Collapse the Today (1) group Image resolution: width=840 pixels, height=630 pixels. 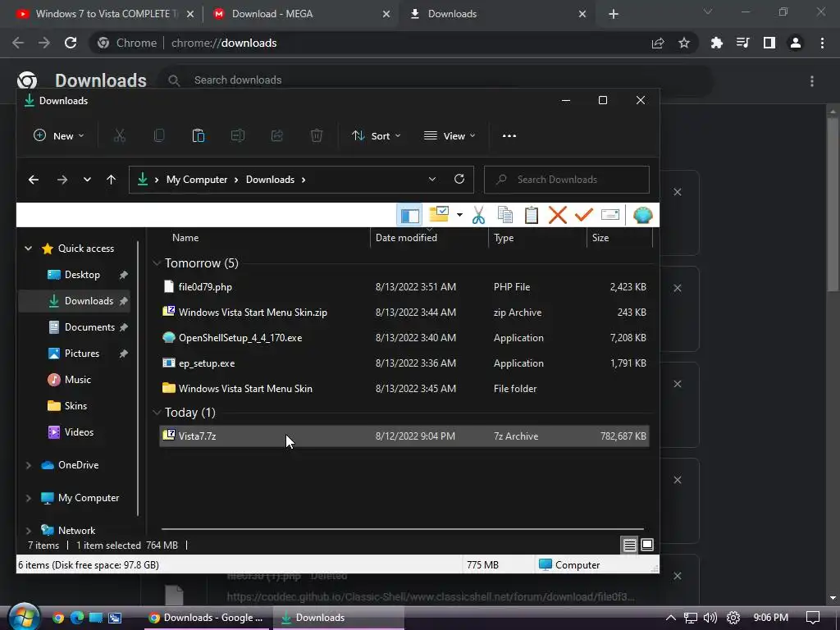(x=157, y=413)
